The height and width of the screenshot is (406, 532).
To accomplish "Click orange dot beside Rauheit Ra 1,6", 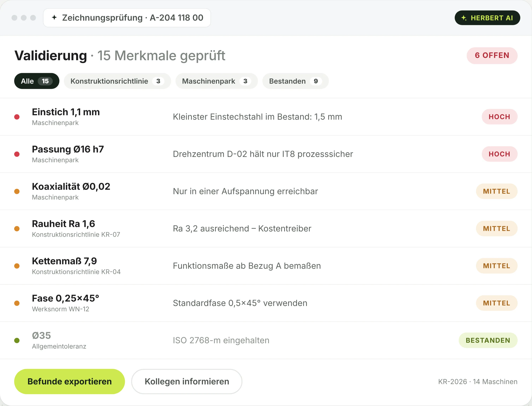I will click(x=17, y=229).
